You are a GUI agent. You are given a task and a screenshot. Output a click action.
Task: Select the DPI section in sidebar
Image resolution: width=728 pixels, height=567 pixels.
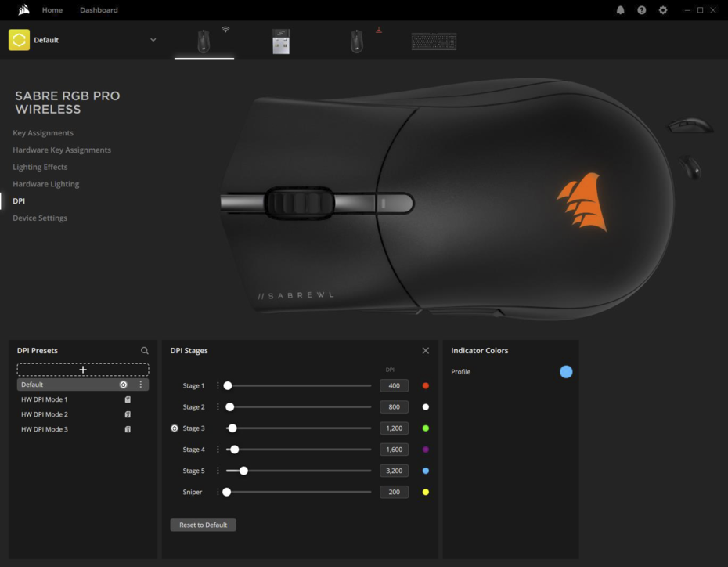click(19, 201)
